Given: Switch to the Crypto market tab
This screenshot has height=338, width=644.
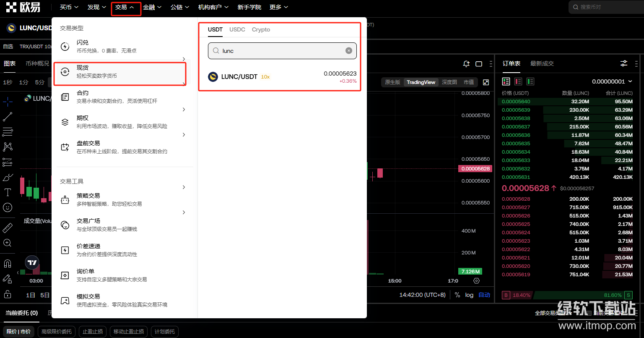Looking at the screenshot, I should point(261,29).
